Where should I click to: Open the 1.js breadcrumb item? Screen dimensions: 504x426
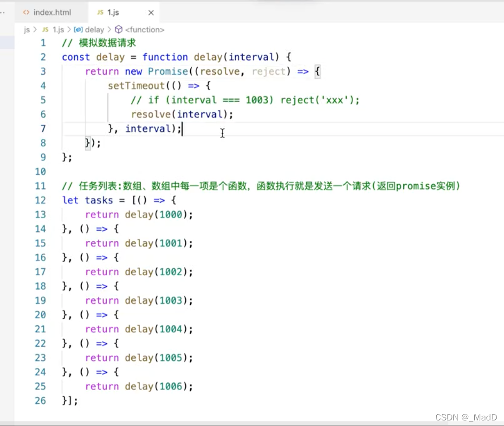click(58, 30)
